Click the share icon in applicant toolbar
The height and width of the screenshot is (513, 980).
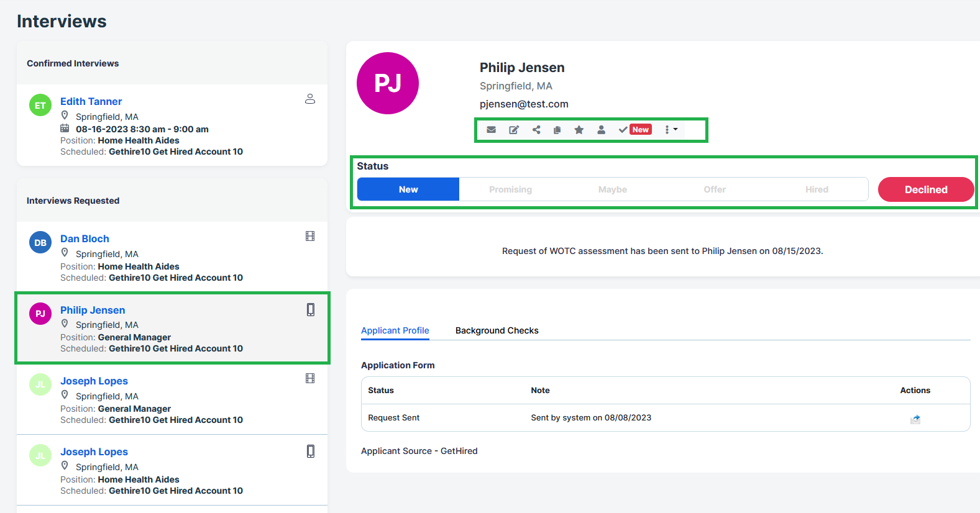(x=536, y=130)
